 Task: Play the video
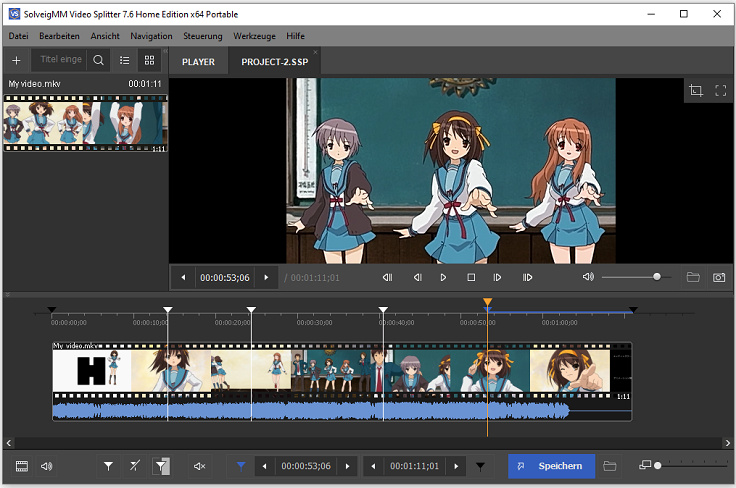point(443,278)
